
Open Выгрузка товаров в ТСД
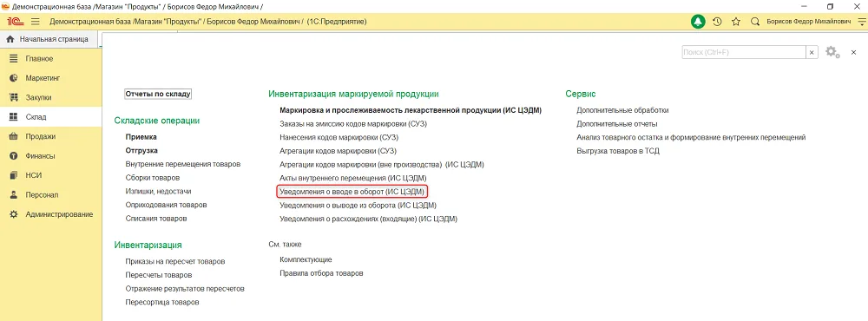pos(618,151)
